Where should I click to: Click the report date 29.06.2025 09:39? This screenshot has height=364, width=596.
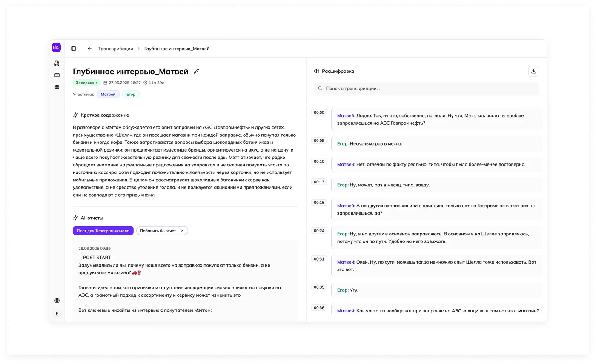point(95,248)
